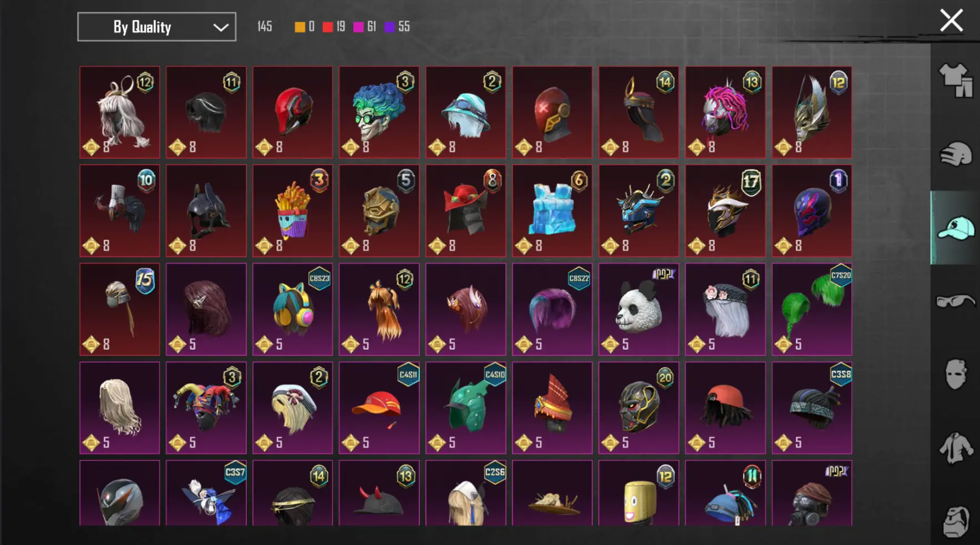Select the helmet category sidebar icon
Viewport: 980px width, 545px height.
pyautogui.click(x=956, y=154)
